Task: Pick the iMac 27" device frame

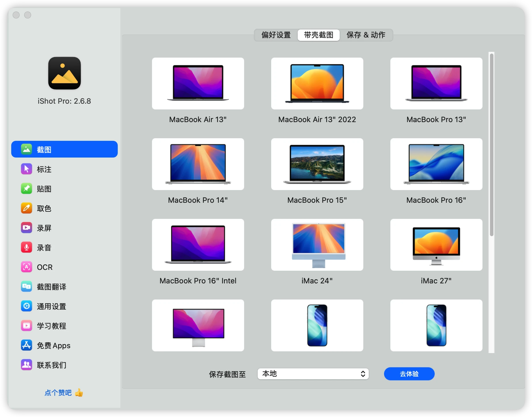Action: point(436,245)
